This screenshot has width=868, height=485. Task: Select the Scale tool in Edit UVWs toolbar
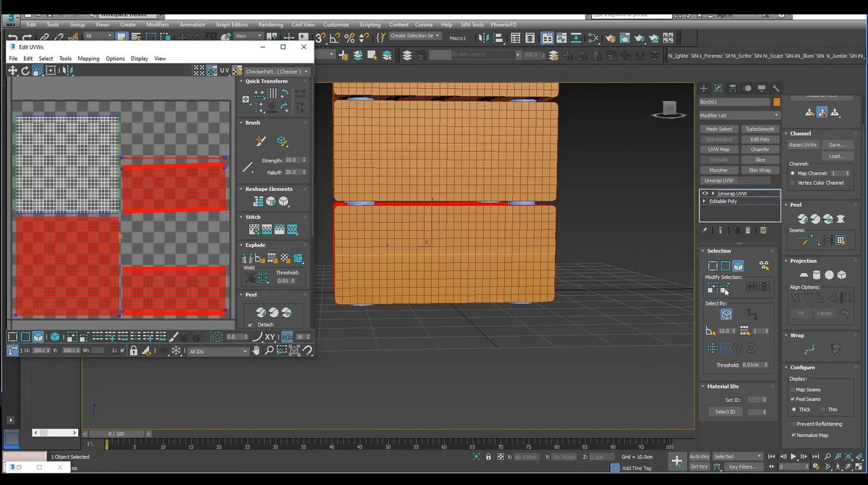point(38,70)
